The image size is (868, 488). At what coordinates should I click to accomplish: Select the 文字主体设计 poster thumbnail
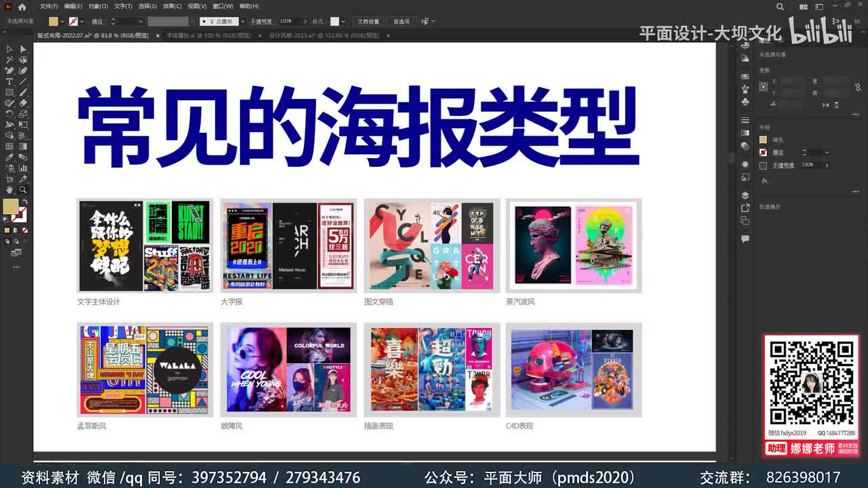tap(145, 245)
